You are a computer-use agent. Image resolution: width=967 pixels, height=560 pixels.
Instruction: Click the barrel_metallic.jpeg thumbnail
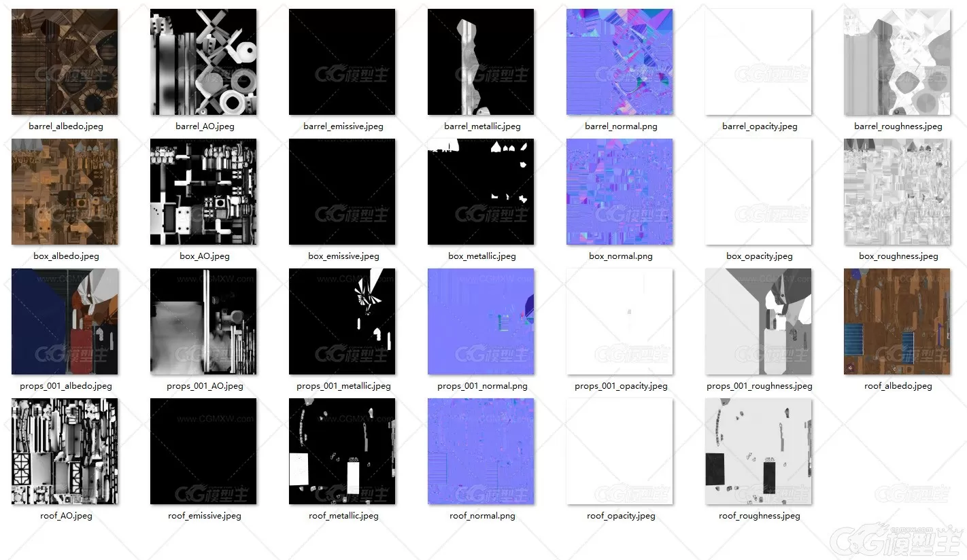click(x=481, y=62)
